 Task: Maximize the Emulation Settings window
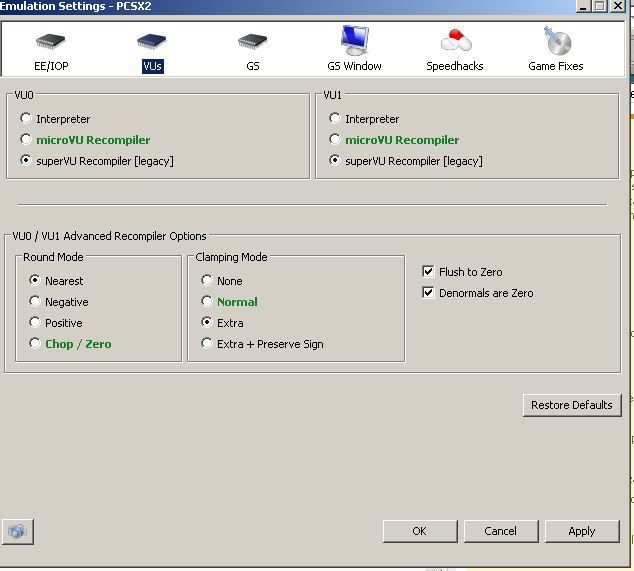[600, 6]
